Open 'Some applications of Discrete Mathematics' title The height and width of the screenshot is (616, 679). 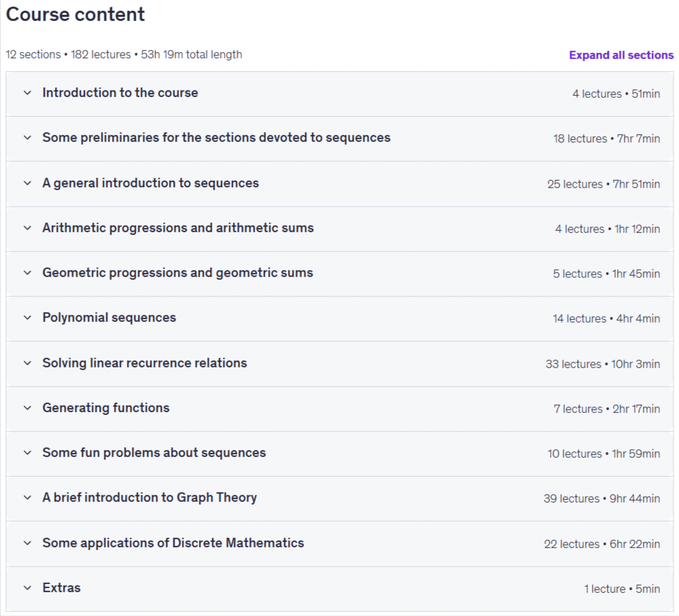(173, 543)
